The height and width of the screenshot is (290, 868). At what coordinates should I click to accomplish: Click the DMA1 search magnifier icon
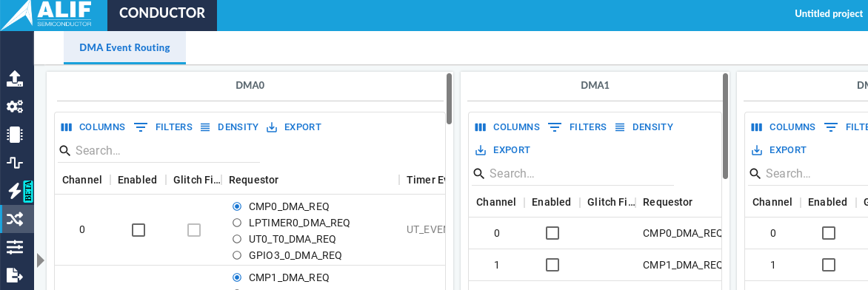pyautogui.click(x=479, y=174)
